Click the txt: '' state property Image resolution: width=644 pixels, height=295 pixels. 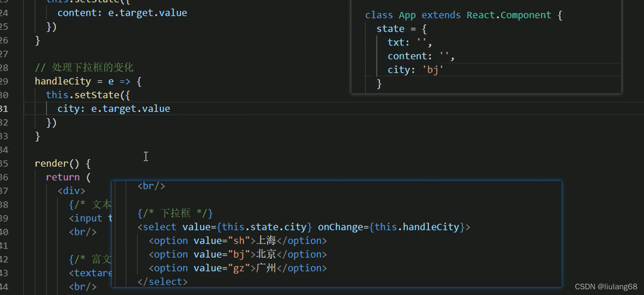(x=410, y=42)
